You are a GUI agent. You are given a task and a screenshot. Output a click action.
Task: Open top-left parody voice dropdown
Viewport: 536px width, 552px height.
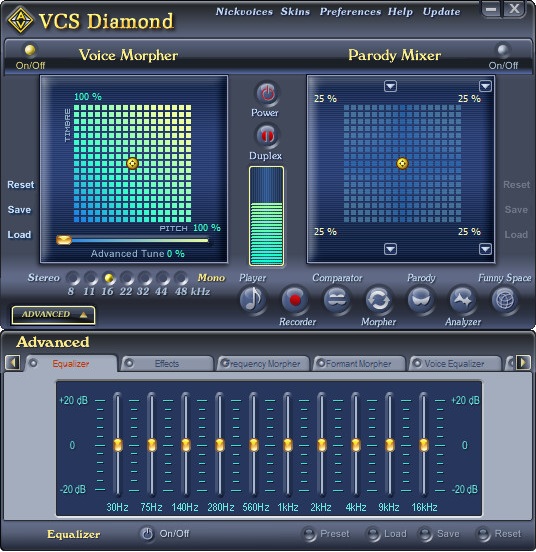point(390,86)
